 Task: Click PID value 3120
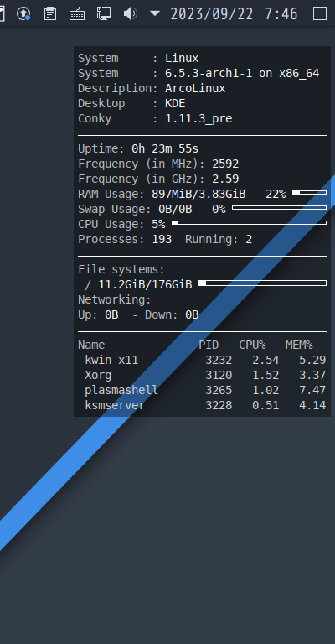219,376
